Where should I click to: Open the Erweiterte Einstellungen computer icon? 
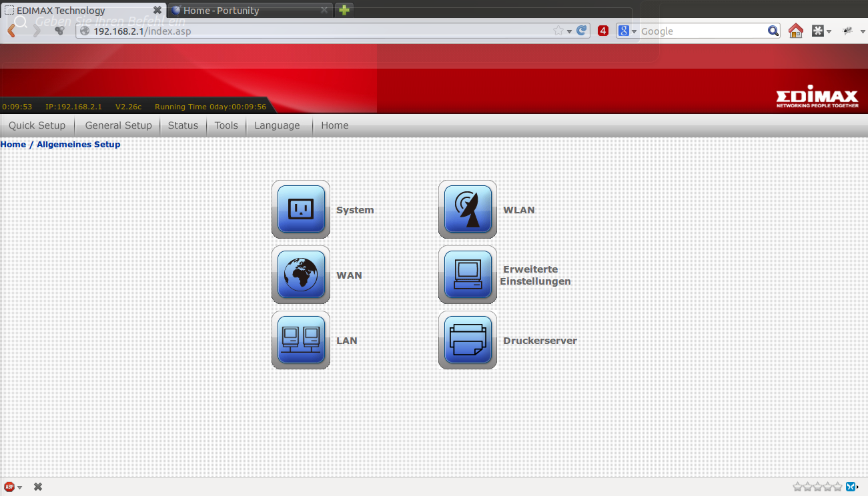pyautogui.click(x=467, y=275)
